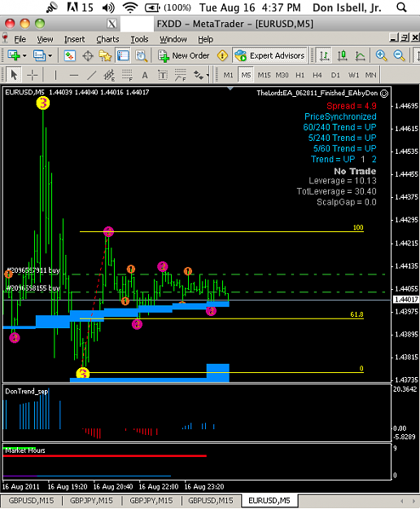This screenshot has width=420, height=509.
Task: Zoom in on the chart
Action: tap(381, 55)
